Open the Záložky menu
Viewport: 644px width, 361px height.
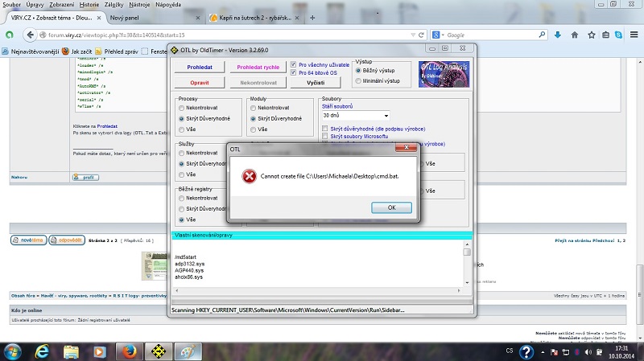(114, 5)
